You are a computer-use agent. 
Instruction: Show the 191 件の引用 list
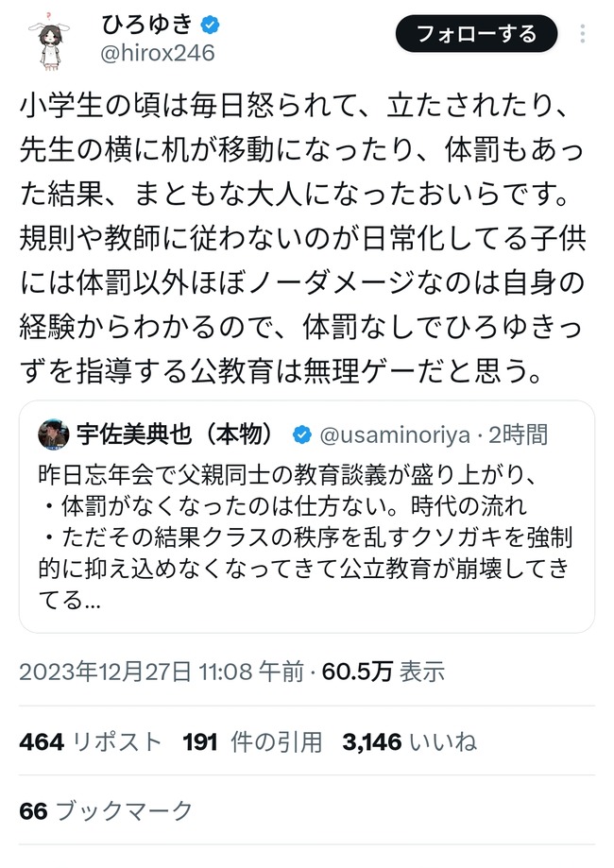coord(251,741)
